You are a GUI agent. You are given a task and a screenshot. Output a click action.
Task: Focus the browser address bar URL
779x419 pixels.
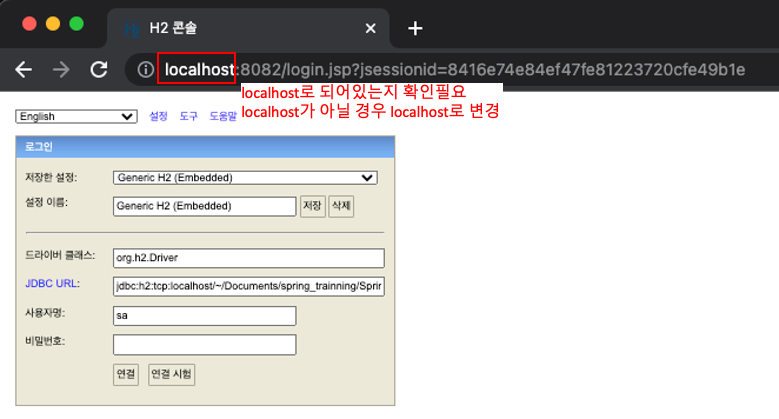[x=455, y=70]
